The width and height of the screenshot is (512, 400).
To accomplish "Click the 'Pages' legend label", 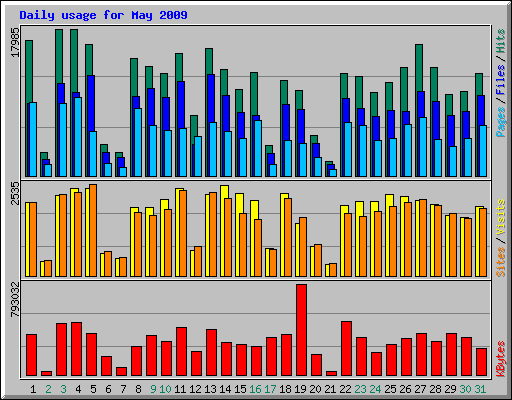I will 501,122.
